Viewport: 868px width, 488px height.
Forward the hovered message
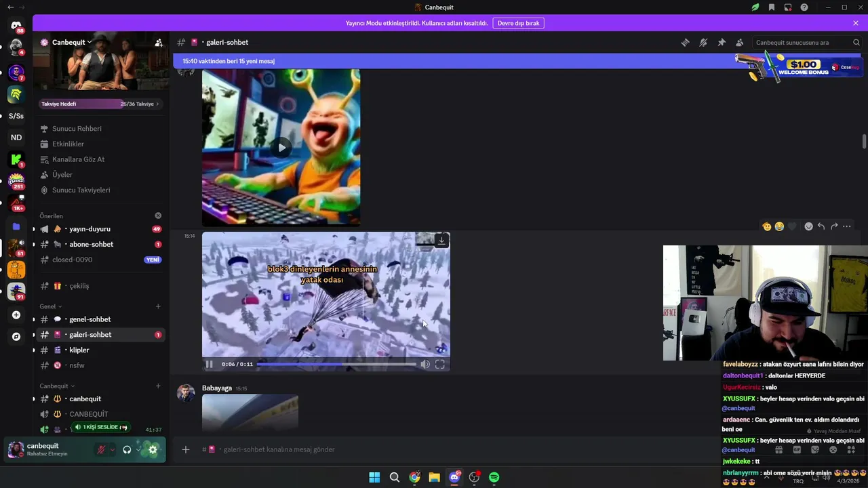pyautogui.click(x=834, y=226)
